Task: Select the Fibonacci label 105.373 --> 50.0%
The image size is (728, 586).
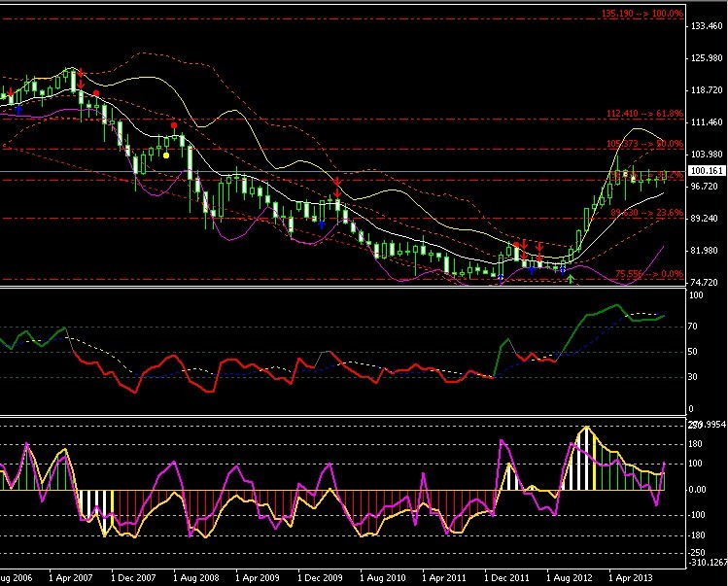Action: (644, 144)
